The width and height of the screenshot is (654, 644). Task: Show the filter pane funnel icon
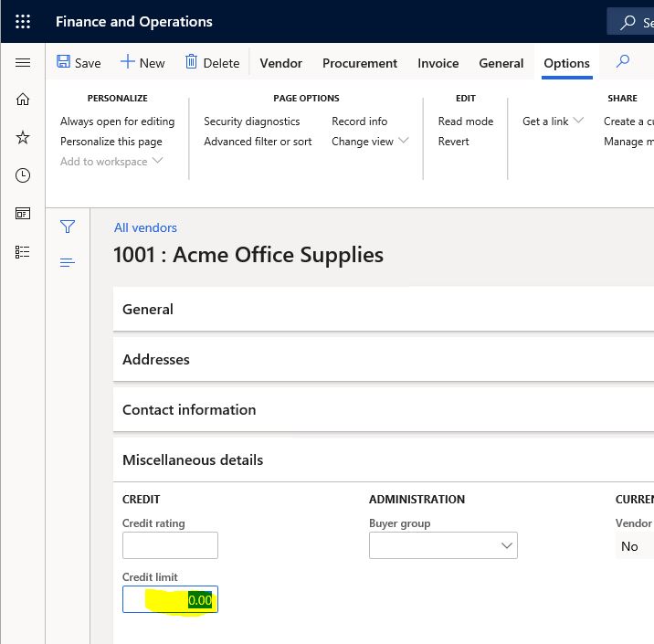pos(68,227)
